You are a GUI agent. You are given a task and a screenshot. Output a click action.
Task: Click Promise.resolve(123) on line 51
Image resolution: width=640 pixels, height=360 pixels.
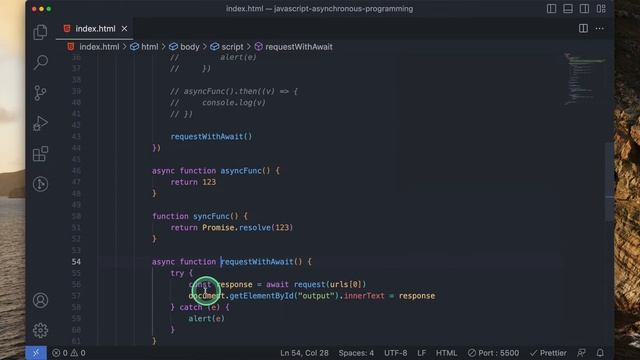[x=247, y=227]
